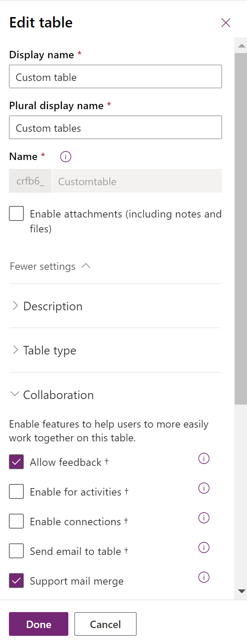Click the scrollbar up arrow

coord(241,45)
